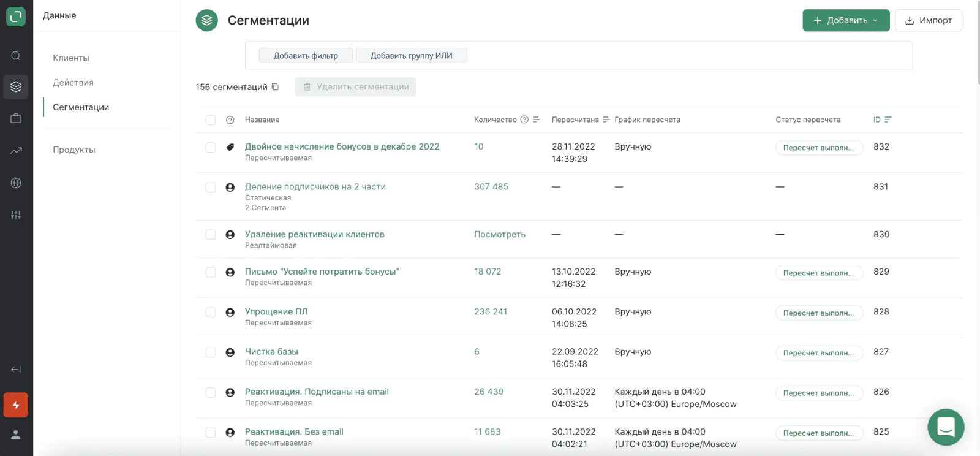Sort by Количество column sort icon
Image resolution: width=980 pixels, height=456 pixels.
point(537,120)
